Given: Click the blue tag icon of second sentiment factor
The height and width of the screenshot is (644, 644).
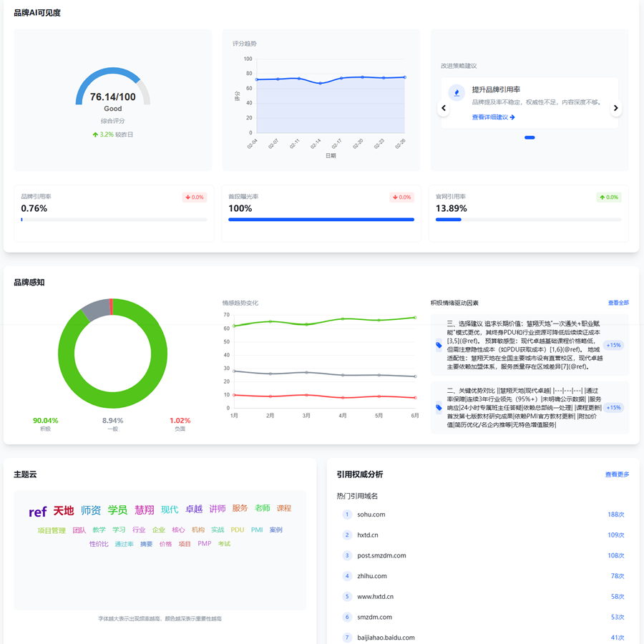Looking at the screenshot, I should point(439,408).
